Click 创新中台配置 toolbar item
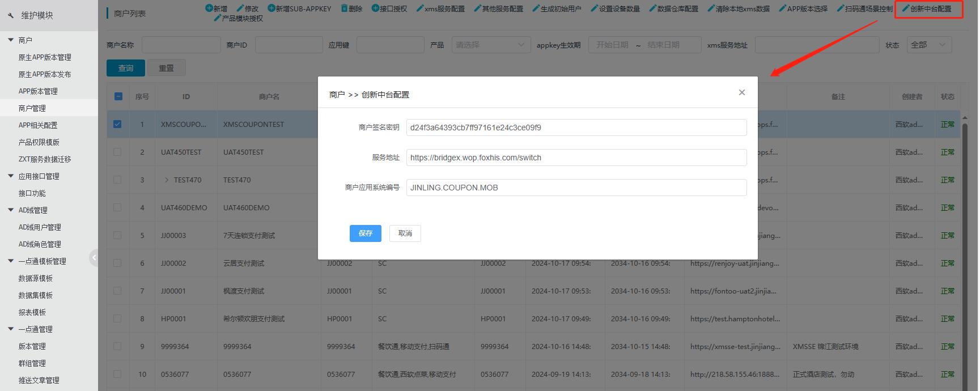Screen dimensions: 980x391 click(927, 8)
